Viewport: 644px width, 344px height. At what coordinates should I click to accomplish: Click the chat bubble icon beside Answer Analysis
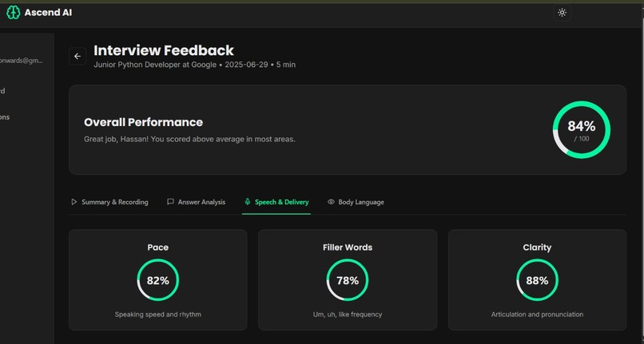(x=170, y=202)
